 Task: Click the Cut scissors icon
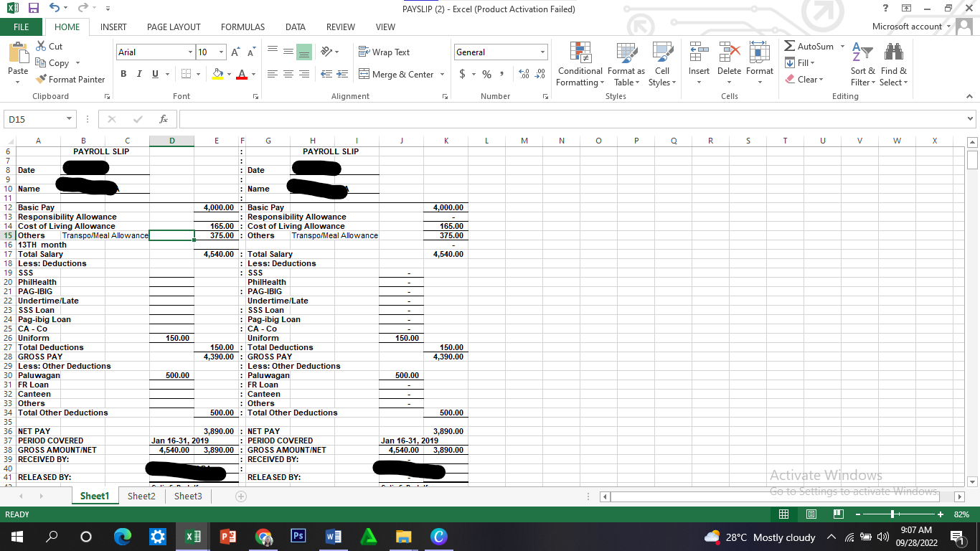pyautogui.click(x=39, y=46)
